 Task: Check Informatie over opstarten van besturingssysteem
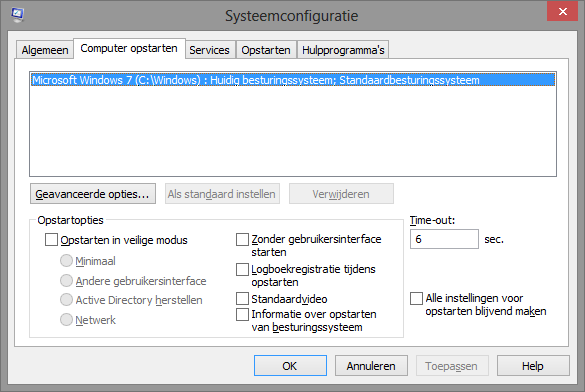pyautogui.click(x=243, y=314)
